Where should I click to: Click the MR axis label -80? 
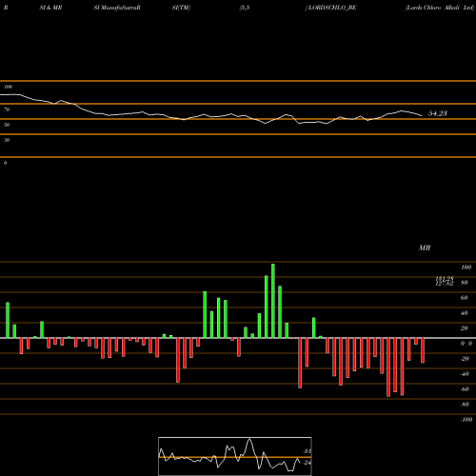pos(465,405)
